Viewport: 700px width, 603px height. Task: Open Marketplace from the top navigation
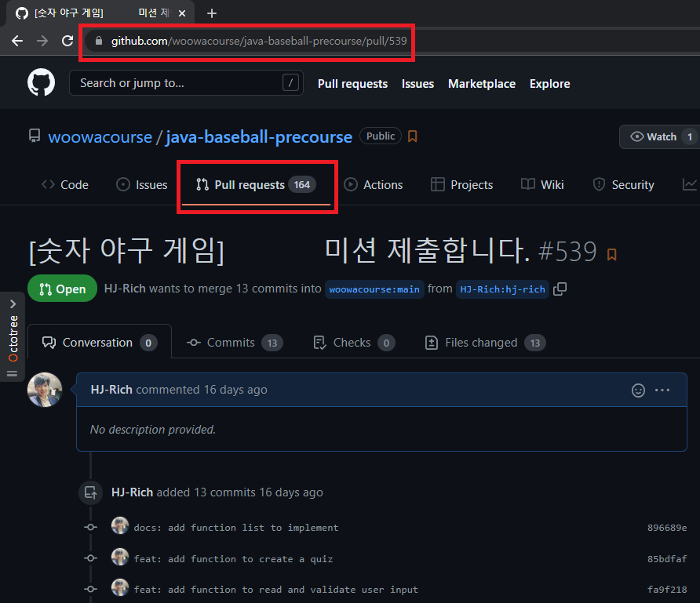pyautogui.click(x=482, y=84)
